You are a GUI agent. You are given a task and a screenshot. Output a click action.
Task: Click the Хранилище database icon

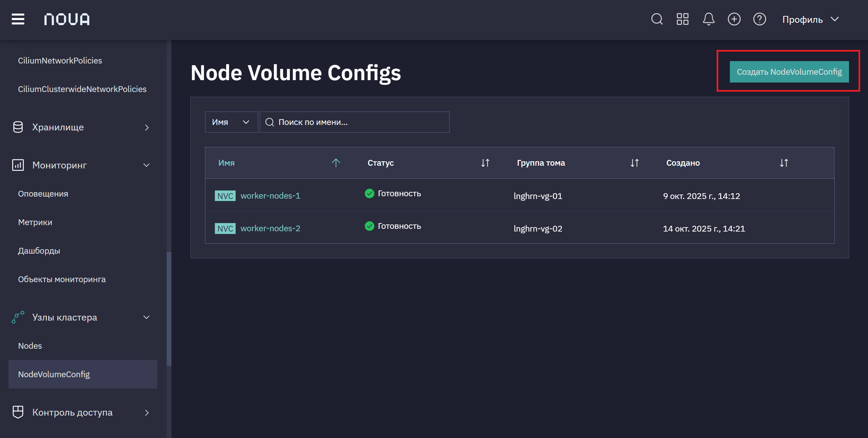pos(18,127)
